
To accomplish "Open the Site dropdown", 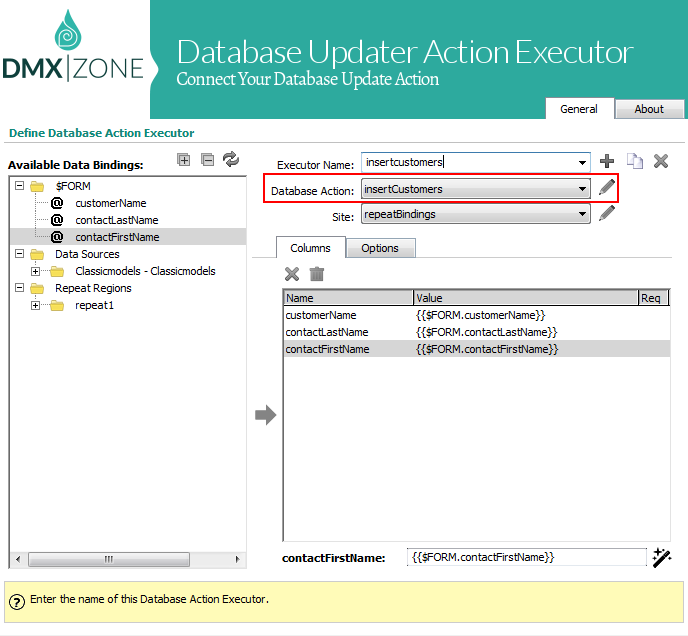I will click(476, 214).
